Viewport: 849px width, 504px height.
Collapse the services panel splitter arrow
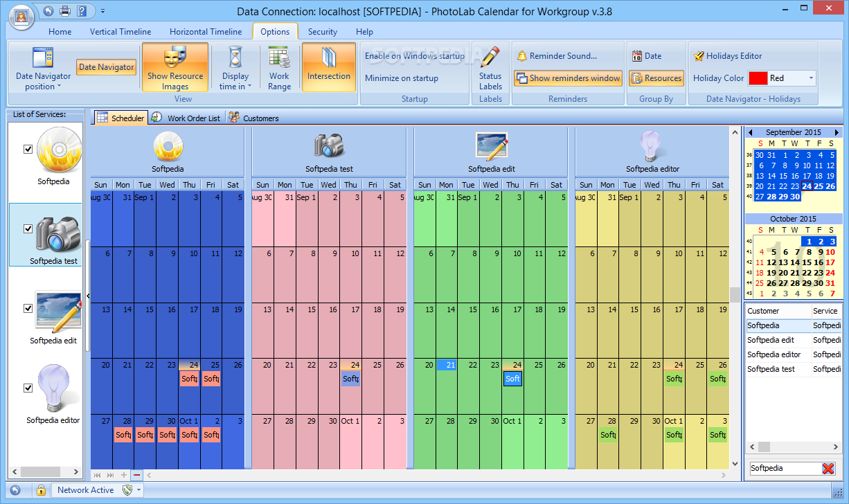[x=88, y=296]
